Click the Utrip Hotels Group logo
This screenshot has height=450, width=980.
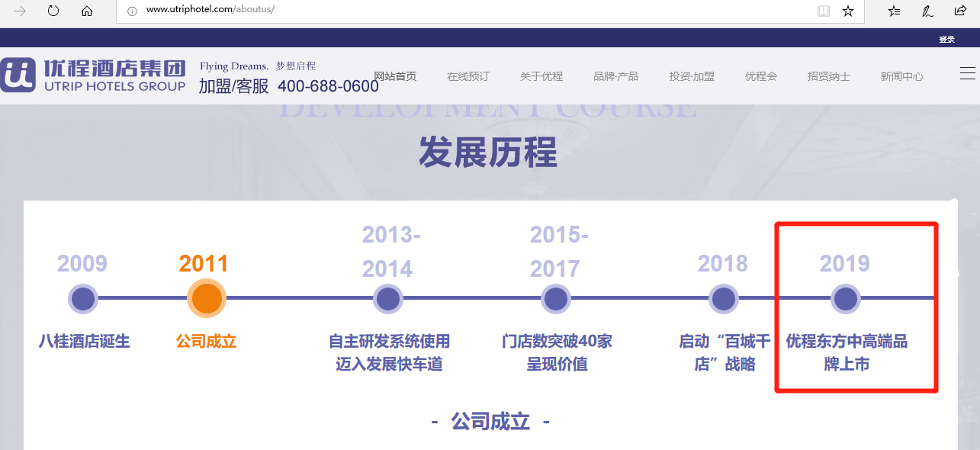click(x=93, y=76)
